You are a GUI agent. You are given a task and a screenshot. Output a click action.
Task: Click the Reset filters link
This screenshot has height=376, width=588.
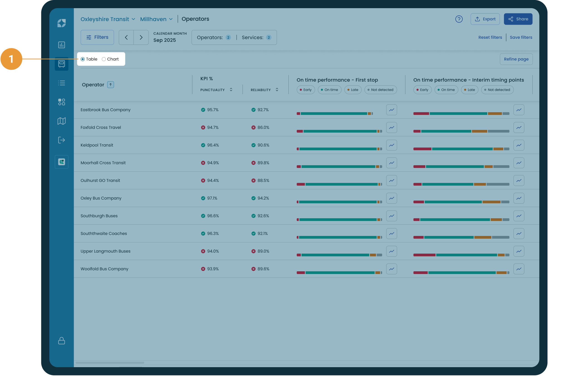(490, 37)
